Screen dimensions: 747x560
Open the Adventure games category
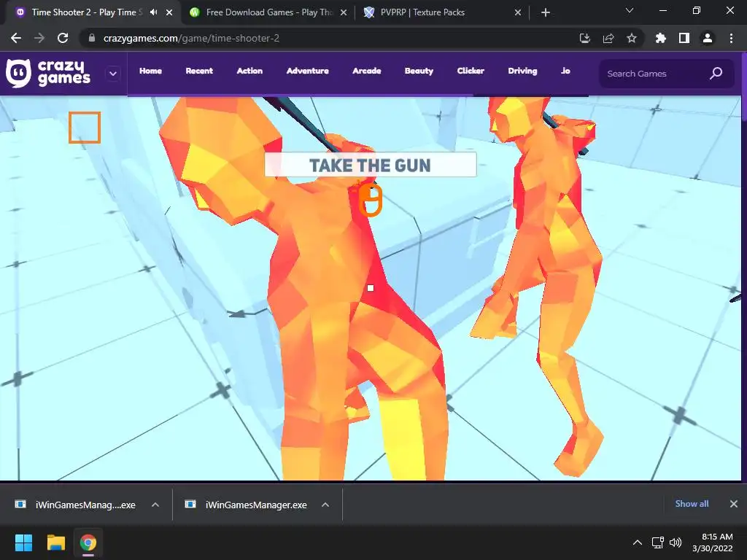coord(307,71)
